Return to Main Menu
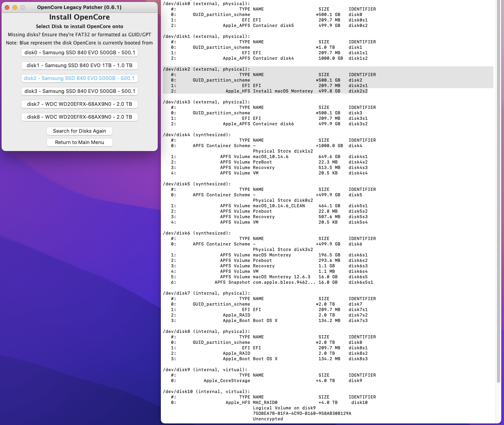Viewport: 504px width, 425px height. pyautogui.click(x=80, y=142)
